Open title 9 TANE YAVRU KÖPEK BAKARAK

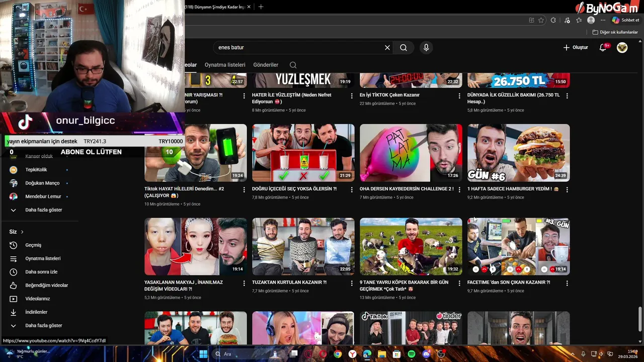(x=404, y=286)
